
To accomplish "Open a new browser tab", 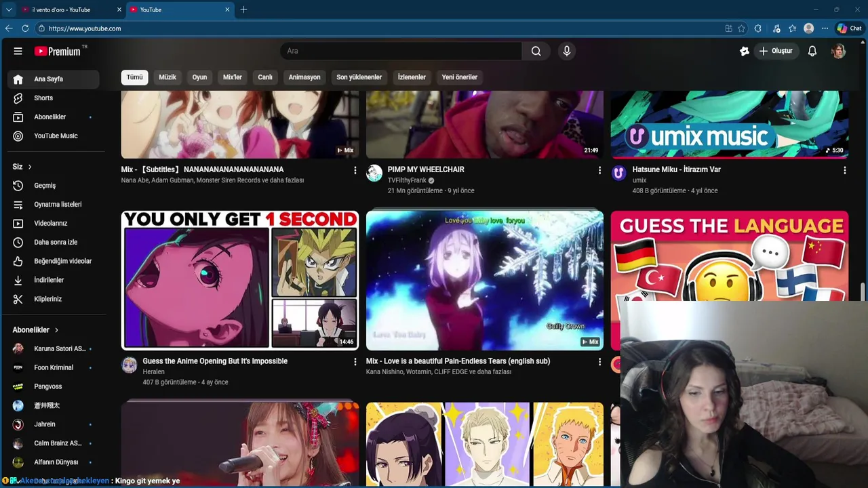I will pyautogui.click(x=243, y=9).
